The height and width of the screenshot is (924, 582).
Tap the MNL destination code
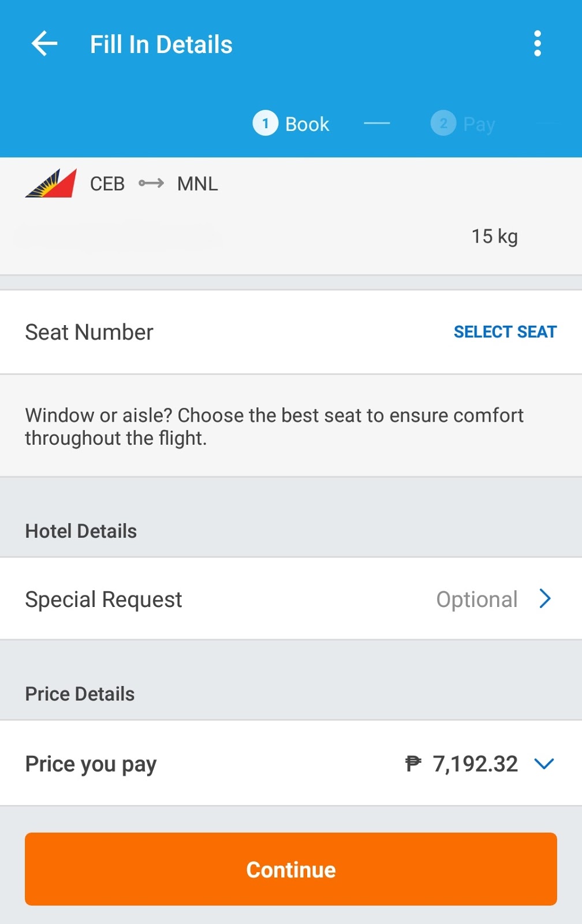click(197, 184)
